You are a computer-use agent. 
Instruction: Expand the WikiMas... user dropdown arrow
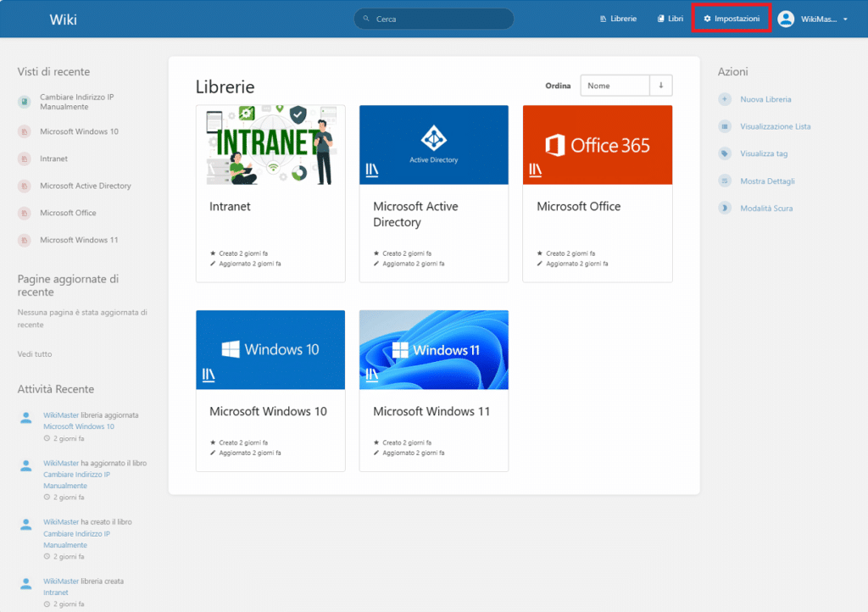845,19
